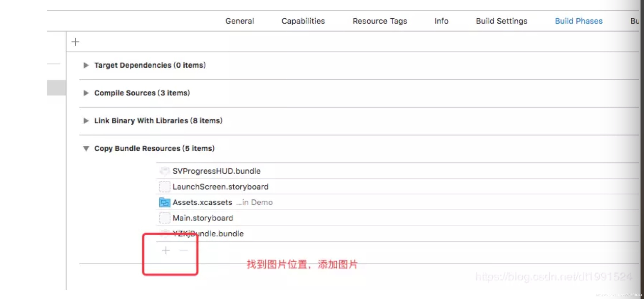Select LaunchScreen.storyboard in the list
The width and height of the screenshot is (644, 299).
[x=220, y=187]
